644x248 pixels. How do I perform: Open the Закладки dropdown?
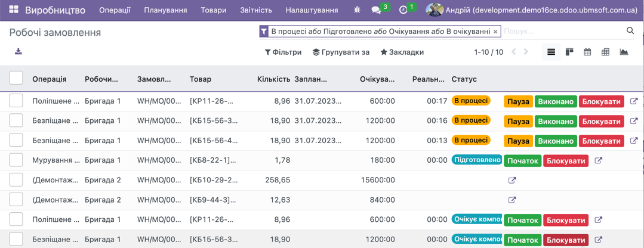402,52
